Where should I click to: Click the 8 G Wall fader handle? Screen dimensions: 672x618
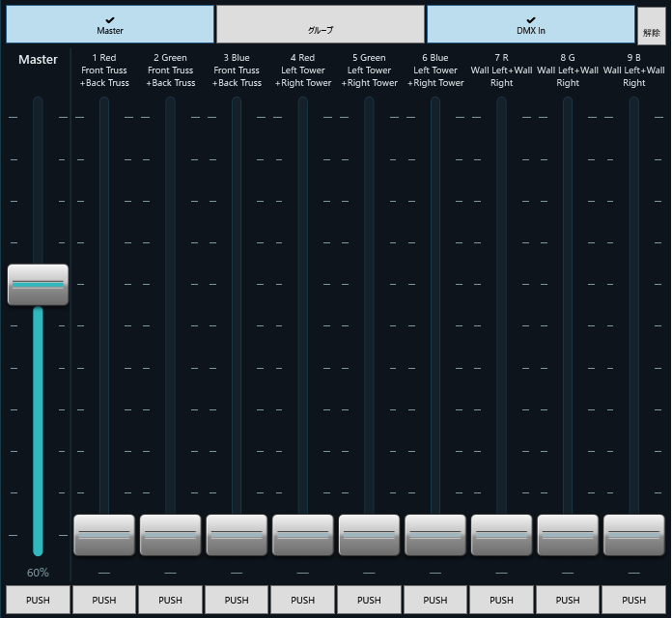[x=568, y=535]
